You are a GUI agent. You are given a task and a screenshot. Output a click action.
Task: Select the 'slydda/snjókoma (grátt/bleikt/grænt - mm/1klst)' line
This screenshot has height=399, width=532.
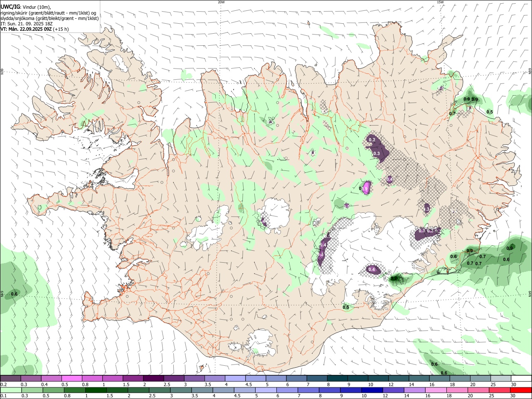[49, 18]
